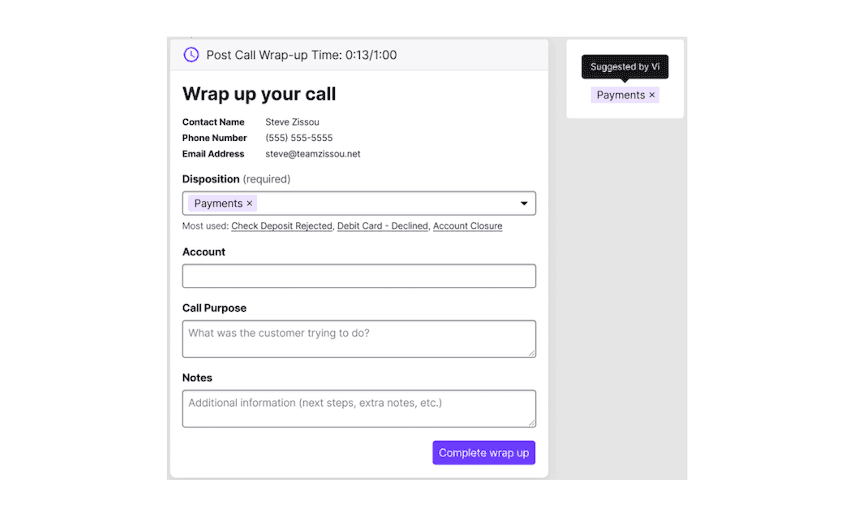Remove Payments chip from Disposition field
850x515 pixels.
coord(250,204)
